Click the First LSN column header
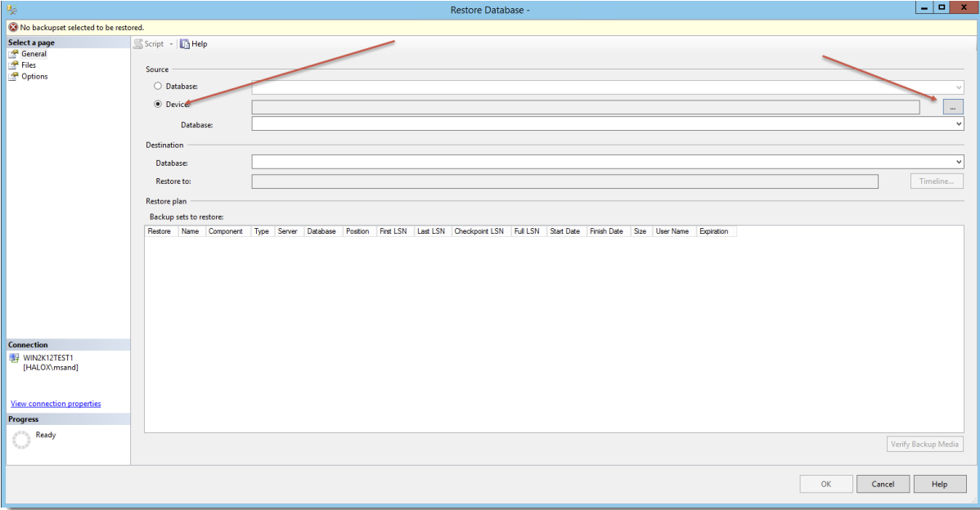This screenshot has height=510, width=980. [x=395, y=231]
